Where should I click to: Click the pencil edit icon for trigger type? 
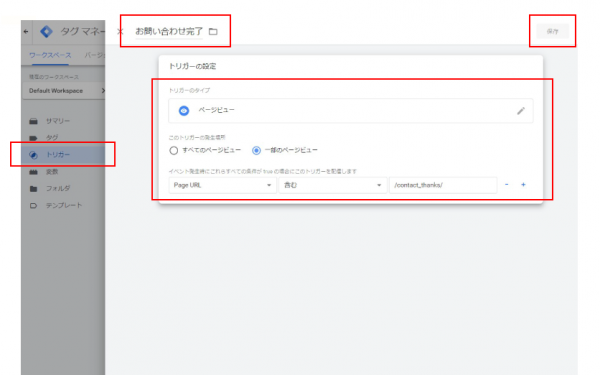[520, 111]
